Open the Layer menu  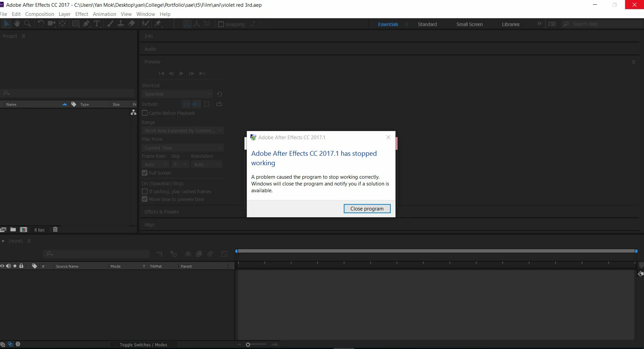pyautogui.click(x=65, y=14)
